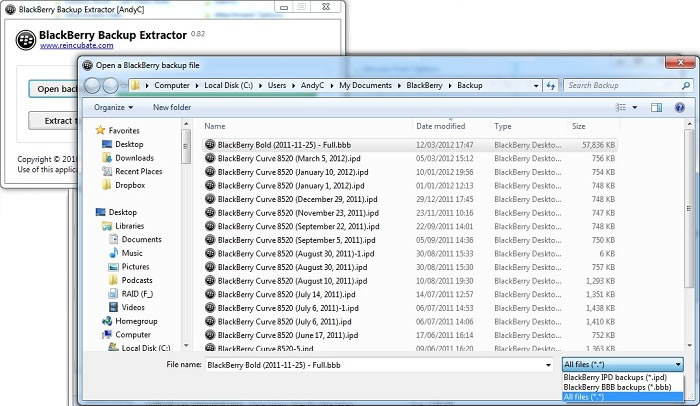
Task: Click the Refresh button beside address bar
Action: [550, 86]
